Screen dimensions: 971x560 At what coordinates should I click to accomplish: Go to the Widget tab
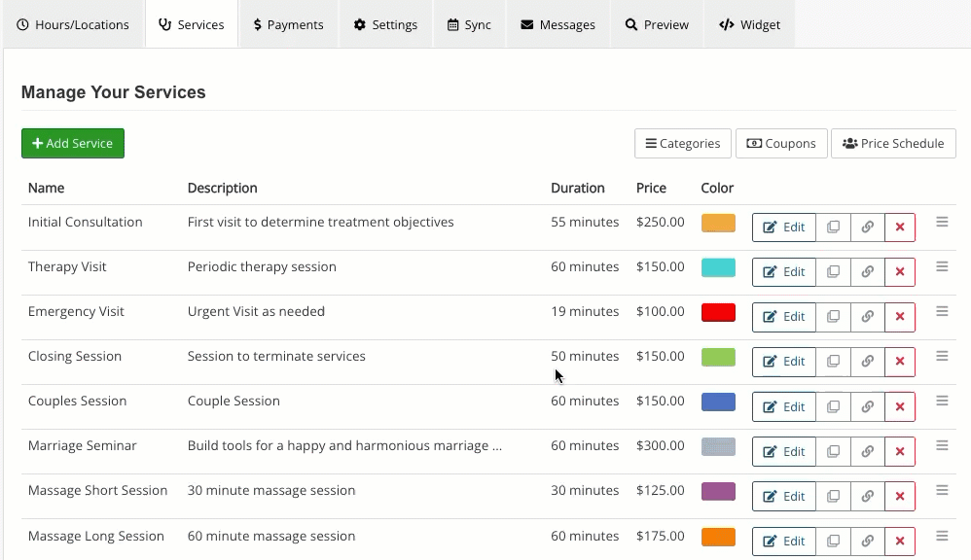coord(749,24)
